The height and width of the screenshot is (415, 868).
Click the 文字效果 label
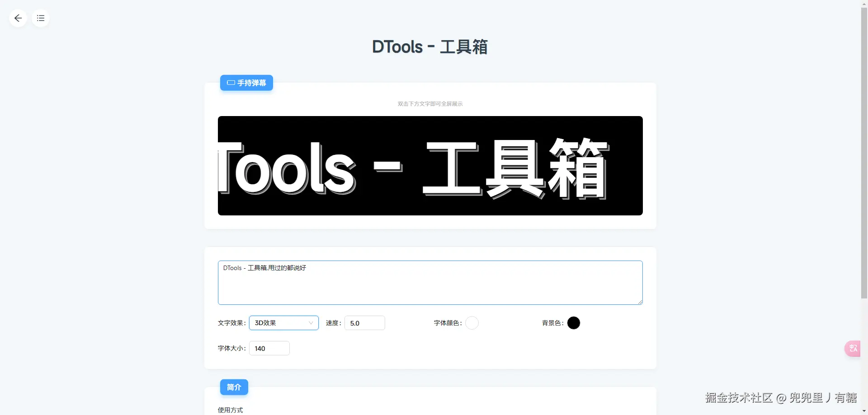click(x=232, y=323)
